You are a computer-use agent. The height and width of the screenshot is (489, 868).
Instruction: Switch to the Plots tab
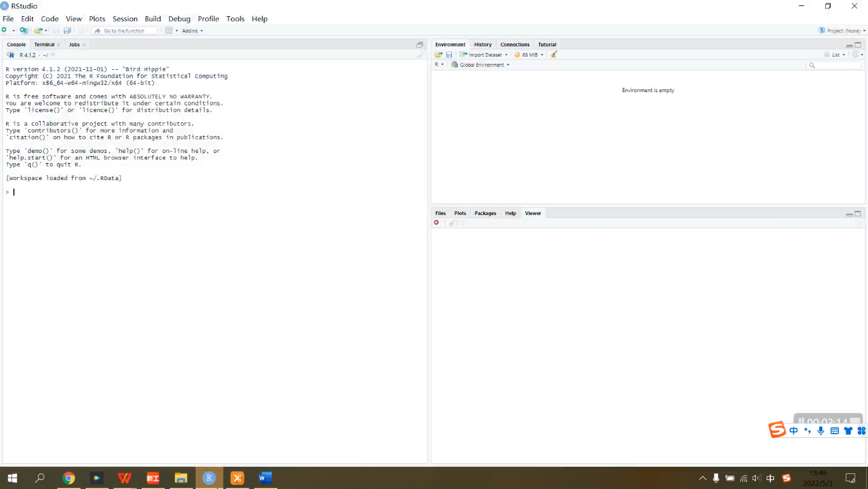click(460, 213)
